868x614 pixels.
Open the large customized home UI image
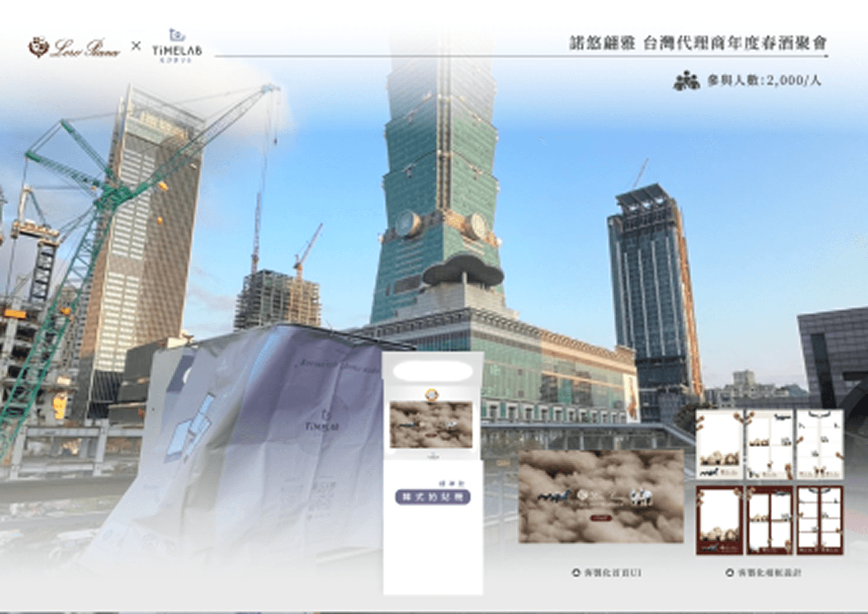(x=601, y=496)
